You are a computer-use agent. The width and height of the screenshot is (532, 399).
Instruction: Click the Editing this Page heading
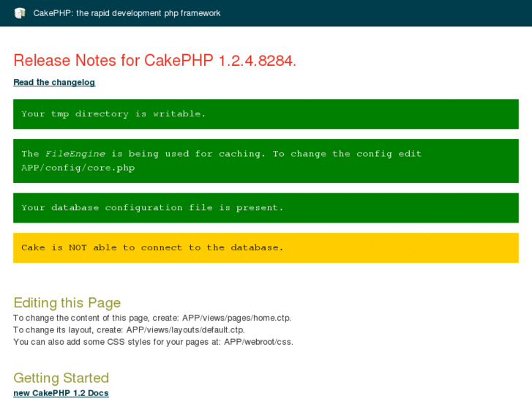point(67,303)
